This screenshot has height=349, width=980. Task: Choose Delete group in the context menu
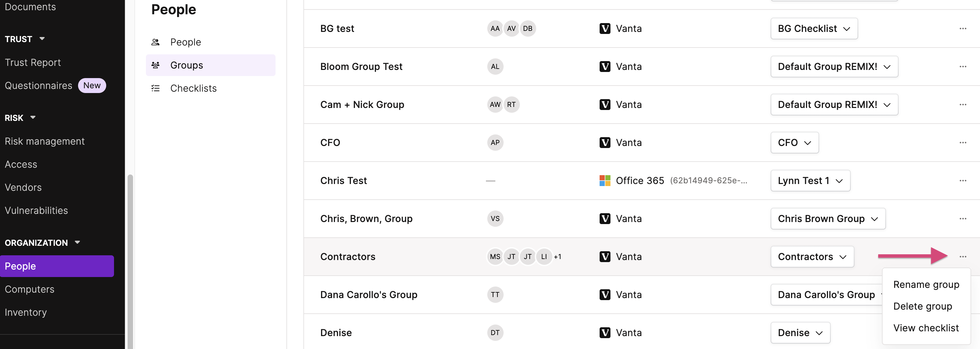pos(922,306)
